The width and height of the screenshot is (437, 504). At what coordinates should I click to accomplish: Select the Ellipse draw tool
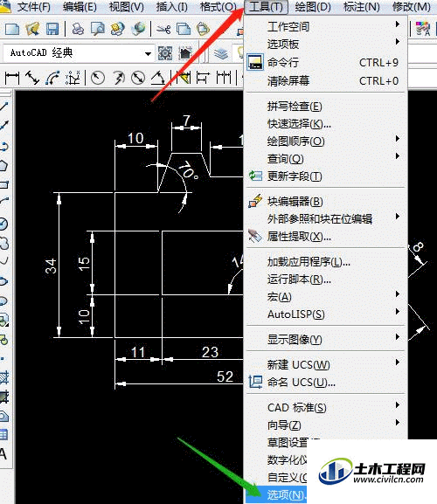3,281
